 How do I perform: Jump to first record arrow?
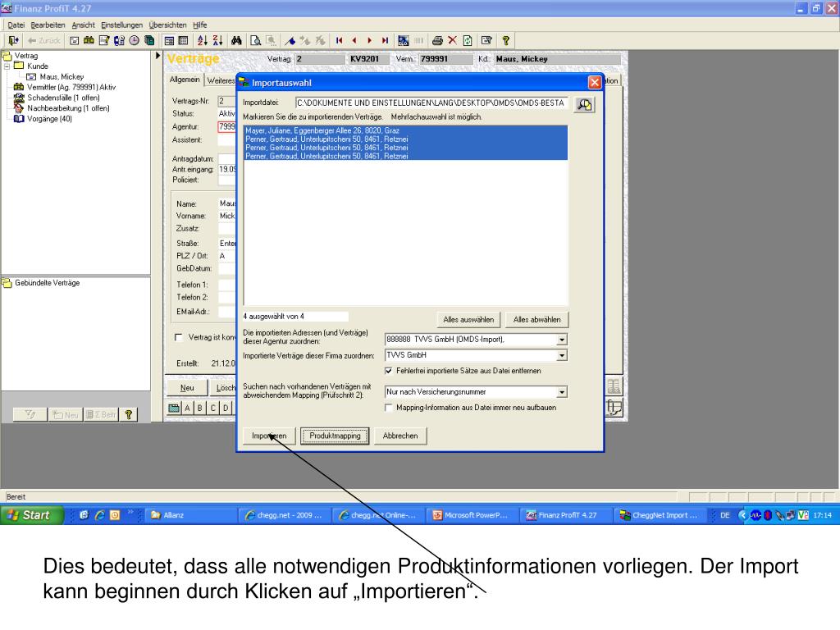coord(339,41)
